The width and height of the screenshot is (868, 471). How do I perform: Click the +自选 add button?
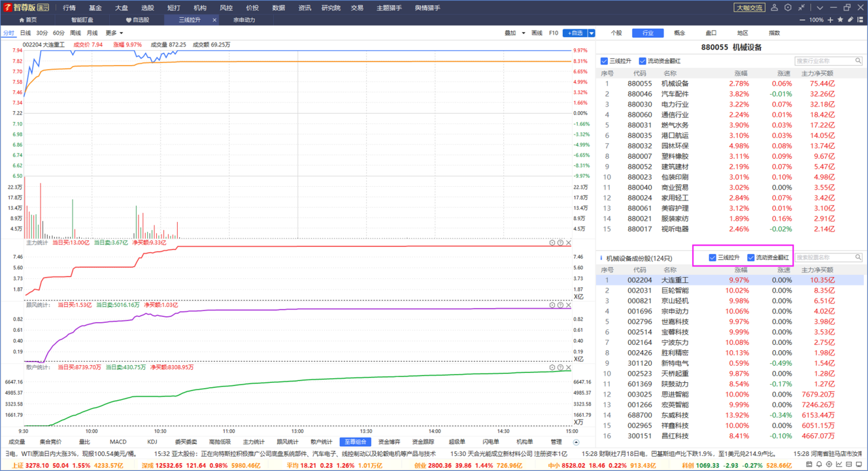(575, 33)
